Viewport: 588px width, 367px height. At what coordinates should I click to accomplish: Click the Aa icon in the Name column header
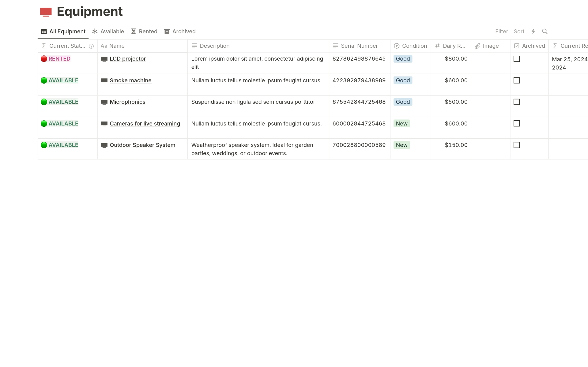point(104,46)
